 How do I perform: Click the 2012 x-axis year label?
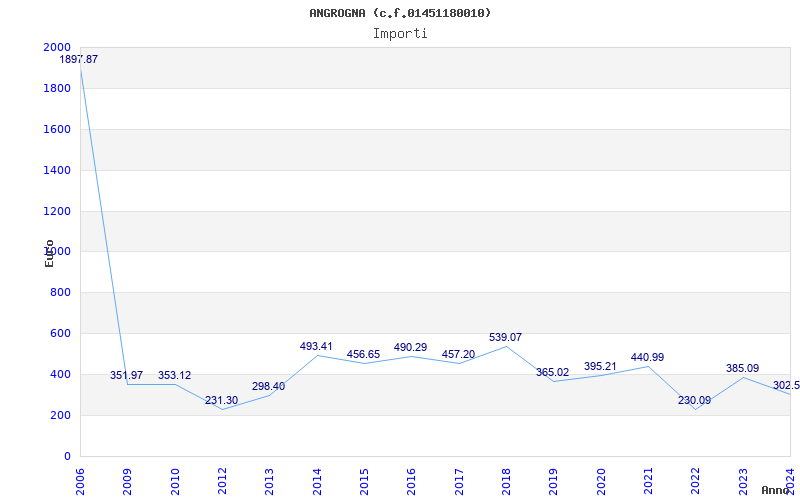click(x=222, y=481)
